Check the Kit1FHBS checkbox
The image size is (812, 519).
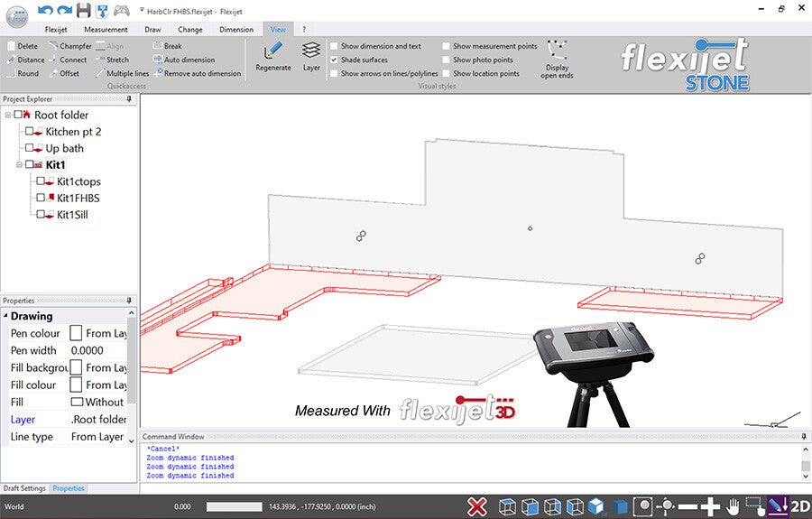(41, 198)
